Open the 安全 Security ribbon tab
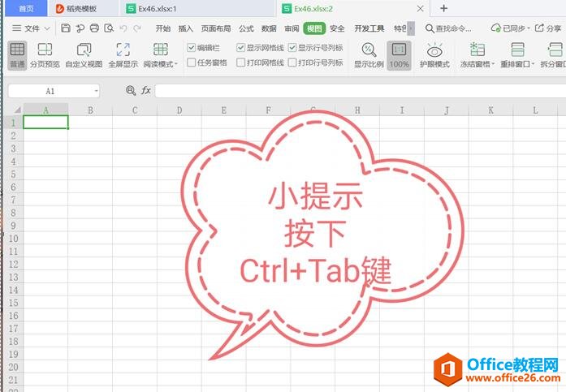The width and height of the screenshot is (566, 392). [x=337, y=28]
